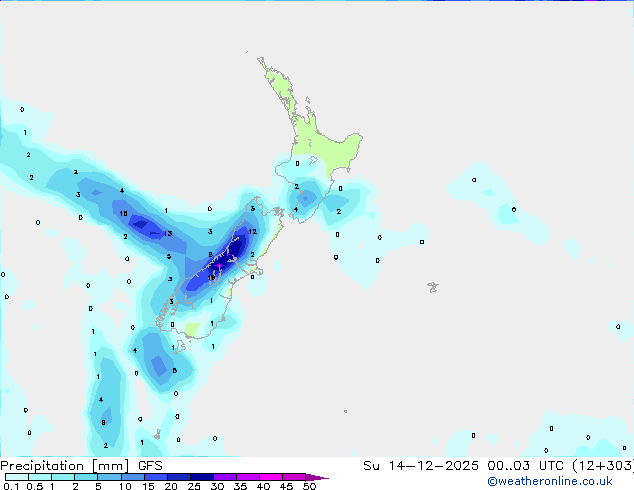
Task: Click the forecast offset text '(12+303)'
Action: tap(603, 466)
